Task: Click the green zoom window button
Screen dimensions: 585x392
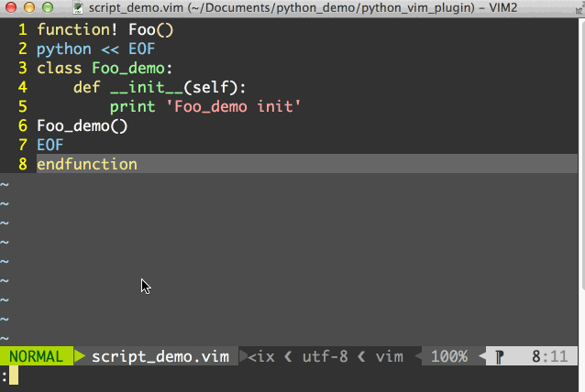Action: pos(47,7)
